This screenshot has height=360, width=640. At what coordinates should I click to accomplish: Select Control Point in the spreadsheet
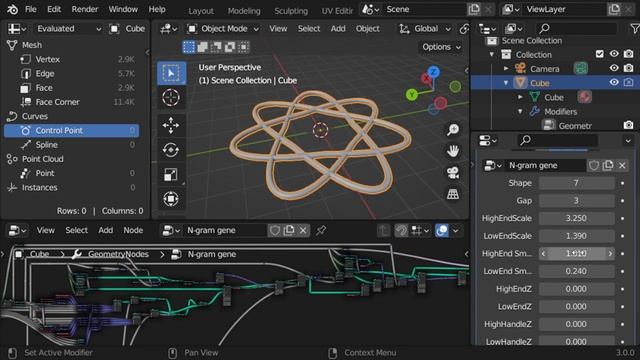point(72,131)
